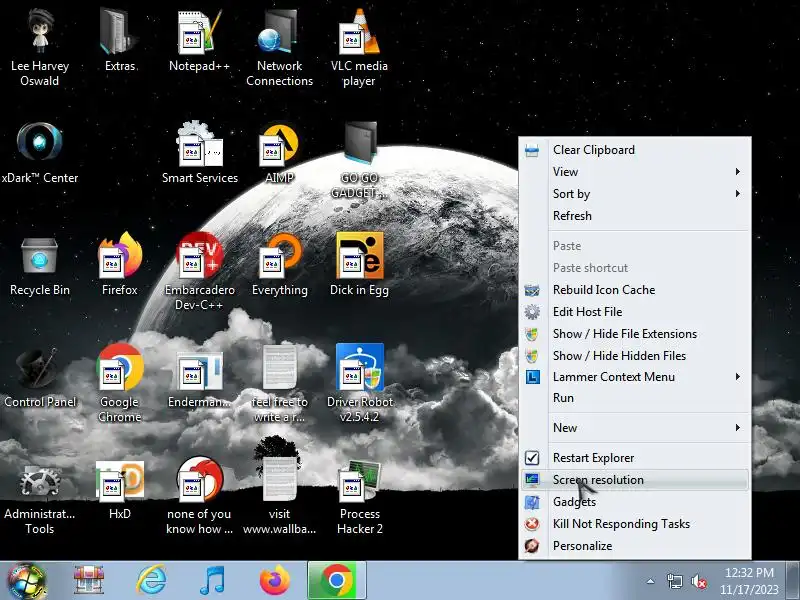Screen dimensions: 800x600
Task: Expand the View submenu
Action: (x=635, y=172)
